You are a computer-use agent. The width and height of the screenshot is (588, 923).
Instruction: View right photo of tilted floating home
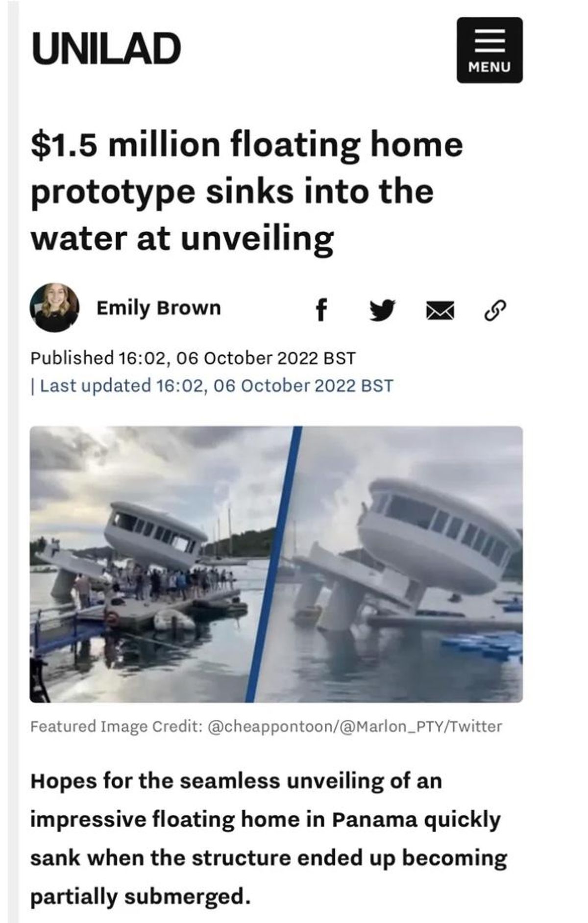392,564
